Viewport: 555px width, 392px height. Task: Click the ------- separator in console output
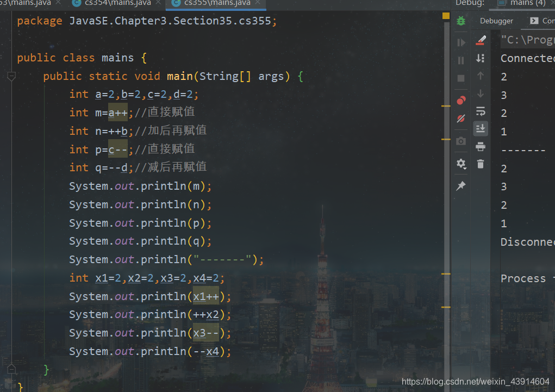tap(523, 150)
